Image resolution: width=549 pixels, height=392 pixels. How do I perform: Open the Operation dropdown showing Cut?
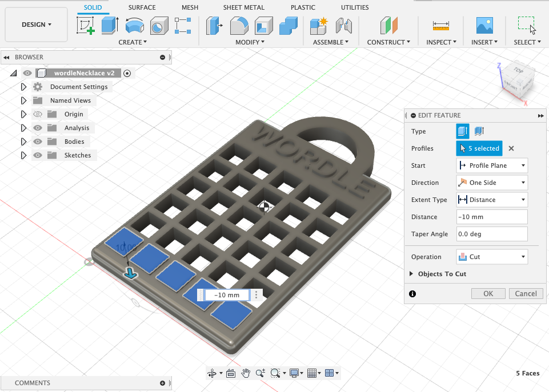(492, 257)
